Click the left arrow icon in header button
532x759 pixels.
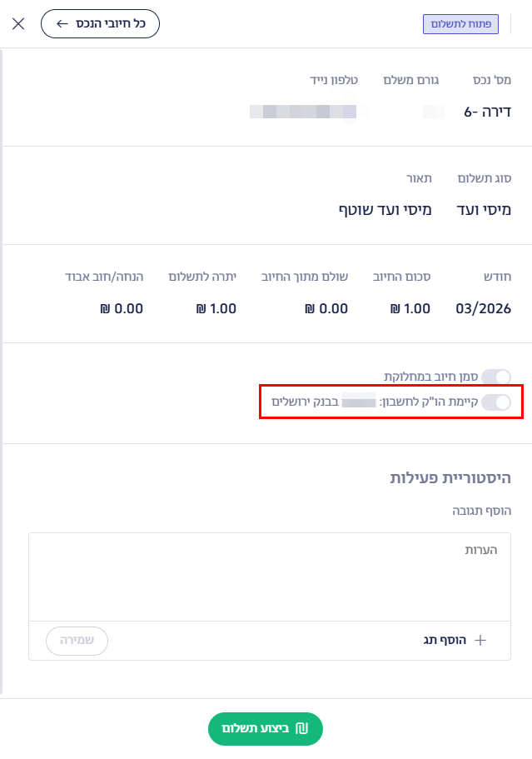[x=62, y=23]
